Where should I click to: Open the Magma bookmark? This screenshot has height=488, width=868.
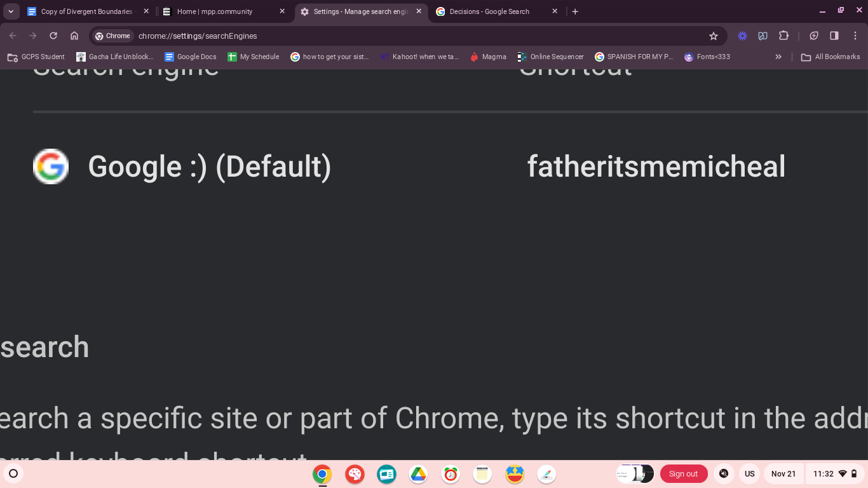[x=488, y=57]
